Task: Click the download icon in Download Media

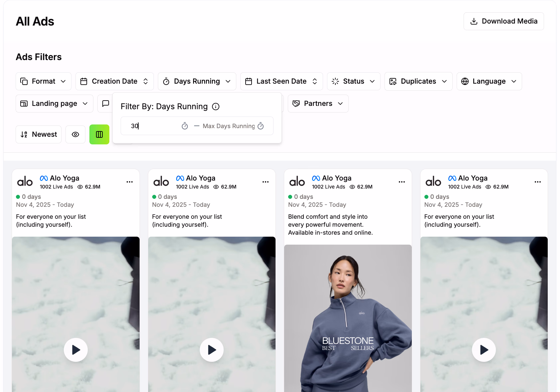Action: (474, 21)
